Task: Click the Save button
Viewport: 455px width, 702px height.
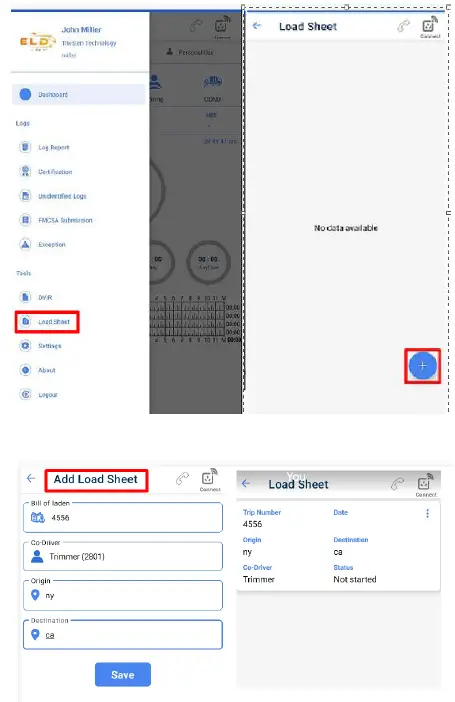Action: pos(123,674)
